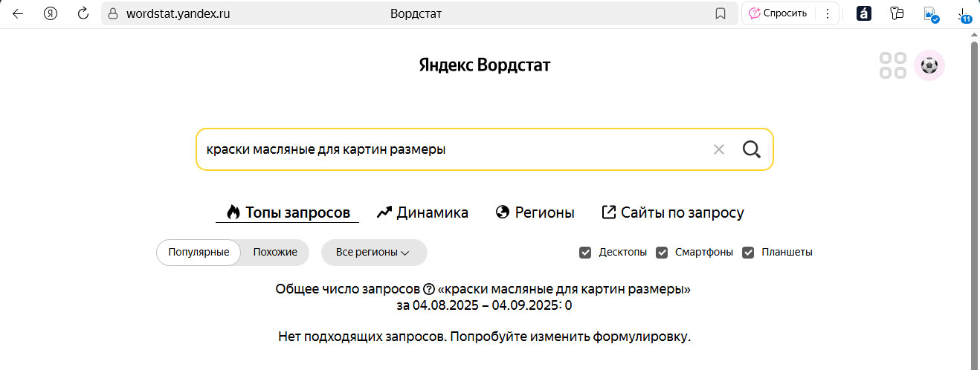Open the Yandex services grid icon
Image resolution: width=980 pixels, height=370 pixels.
tap(892, 65)
